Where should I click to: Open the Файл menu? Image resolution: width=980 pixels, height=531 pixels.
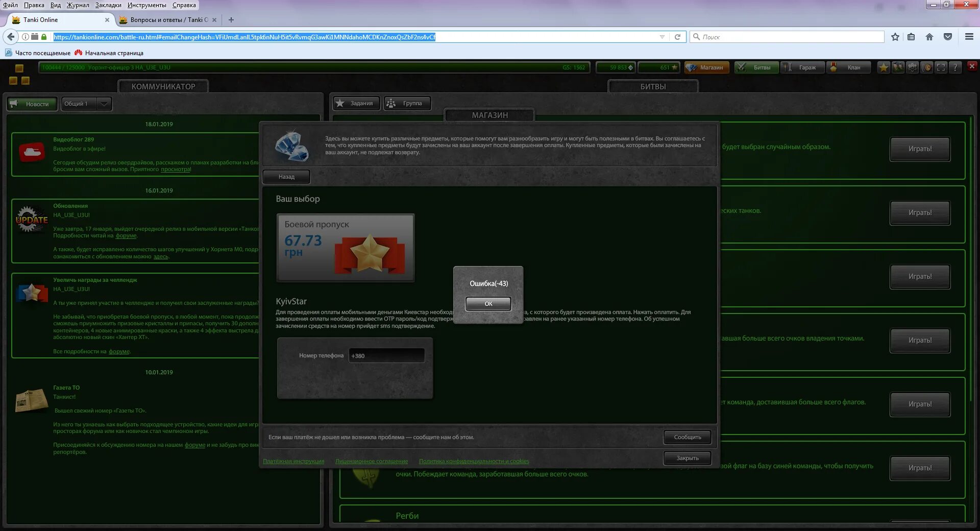(x=10, y=5)
